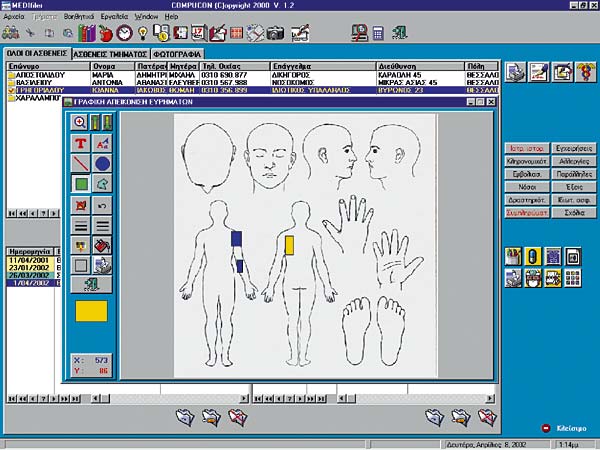The width and height of the screenshot is (600, 450).
Task: Pick the blue circle shape tool
Action: [x=102, y=164]
